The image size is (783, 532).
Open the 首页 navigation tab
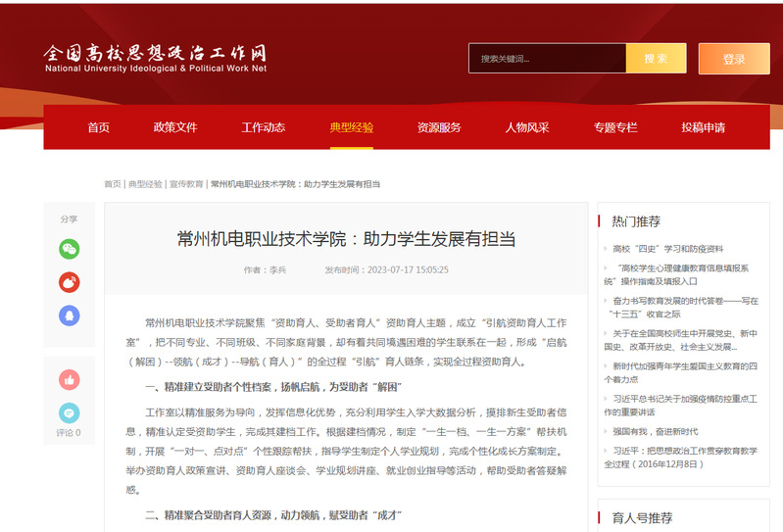(x=98, y=127)
